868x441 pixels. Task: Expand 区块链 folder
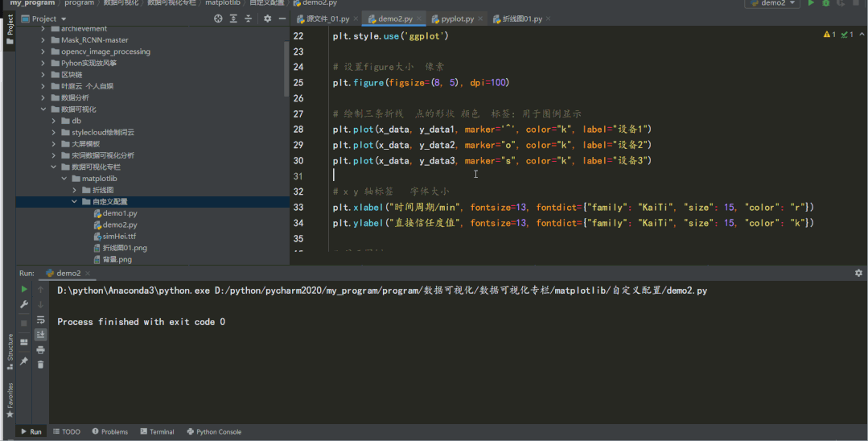[43, 74]
